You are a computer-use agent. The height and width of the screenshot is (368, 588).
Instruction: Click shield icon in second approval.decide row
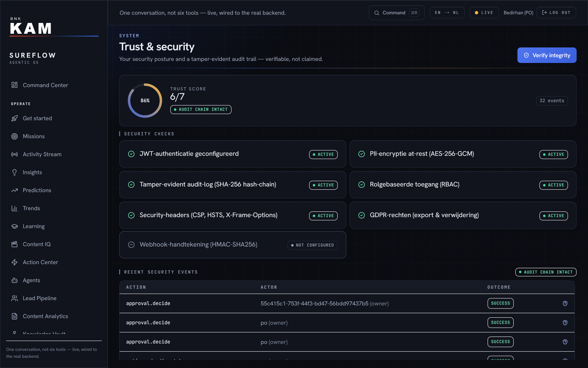565,323
